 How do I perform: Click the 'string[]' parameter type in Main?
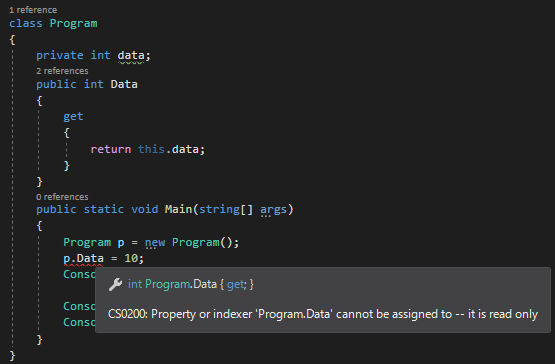point(226,209)
